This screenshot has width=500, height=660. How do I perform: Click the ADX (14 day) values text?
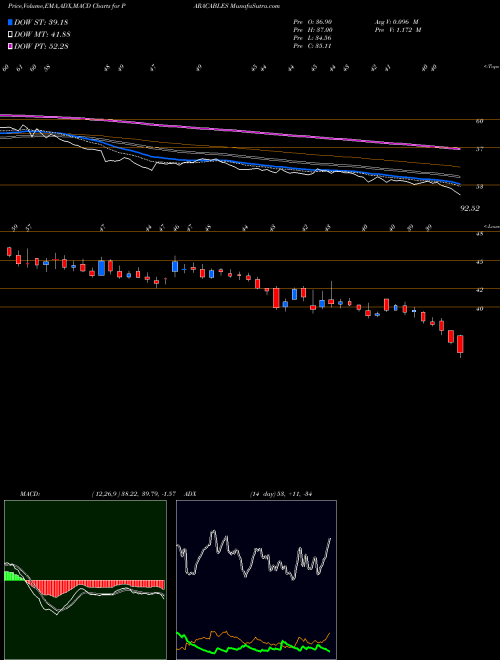[280, 493]
